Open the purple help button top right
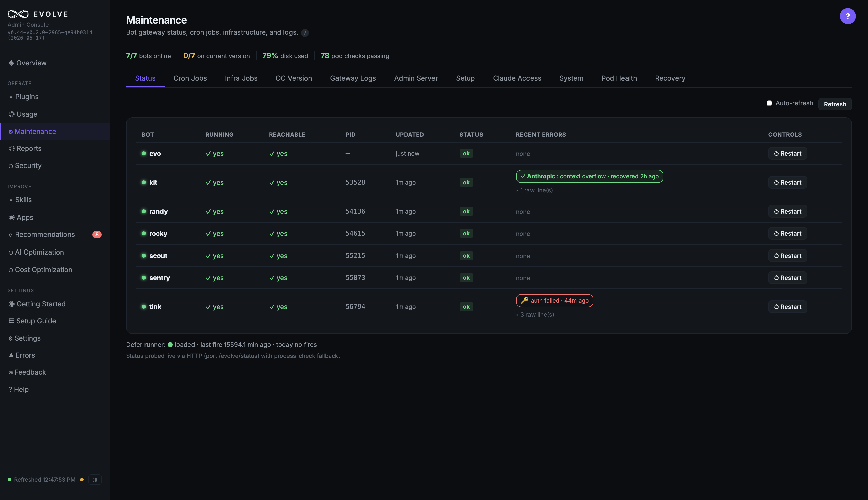Viewport: 868px width, 500px height. coord(847,16)
